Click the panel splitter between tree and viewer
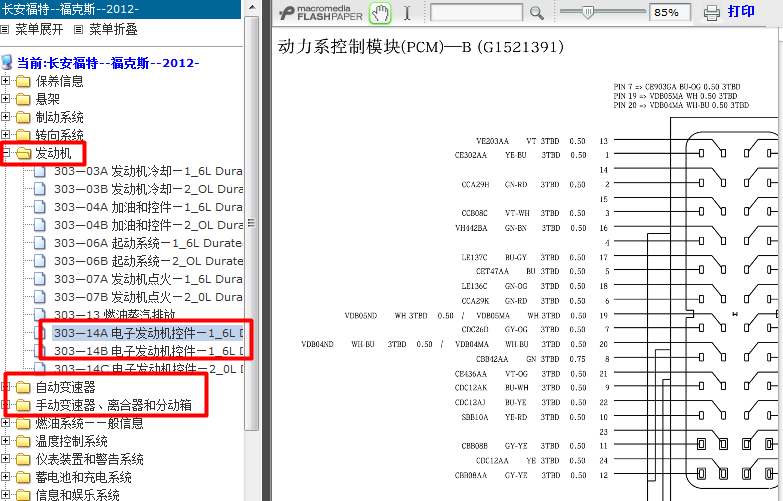This screenshot has width=783, height=501. click(x=266, y=250)
